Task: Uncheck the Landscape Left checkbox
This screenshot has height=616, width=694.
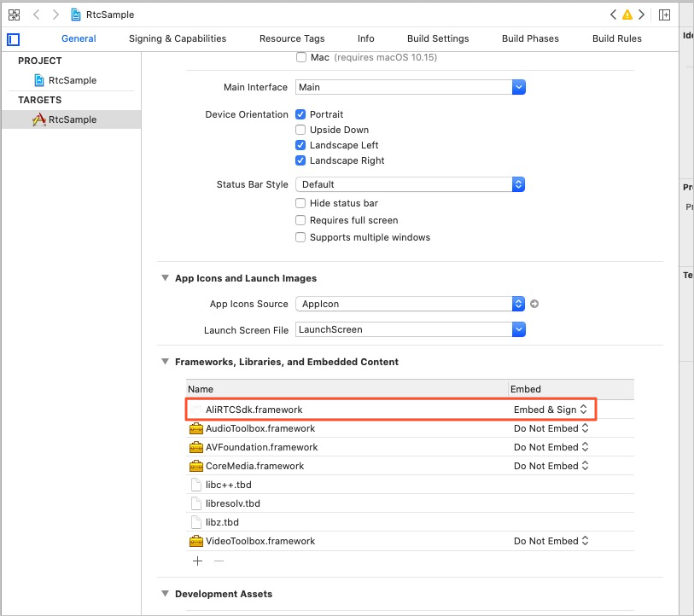Action: [x=300, y=145]
